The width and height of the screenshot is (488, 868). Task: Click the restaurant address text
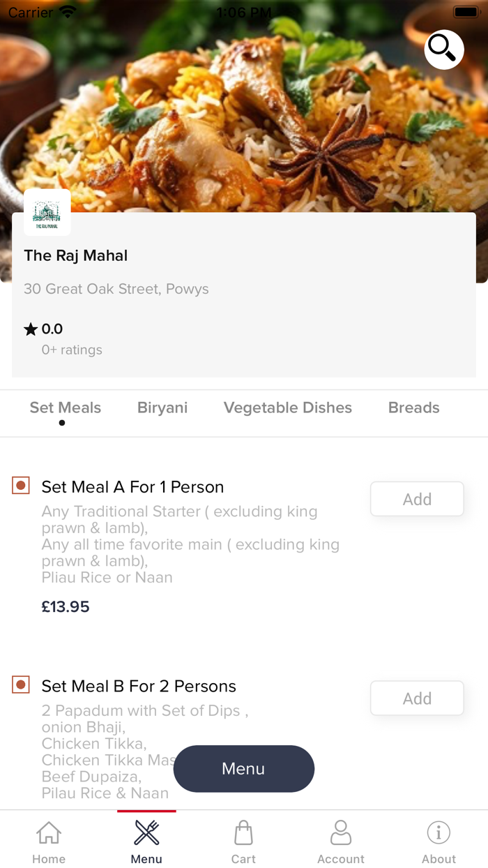point(116,288)
